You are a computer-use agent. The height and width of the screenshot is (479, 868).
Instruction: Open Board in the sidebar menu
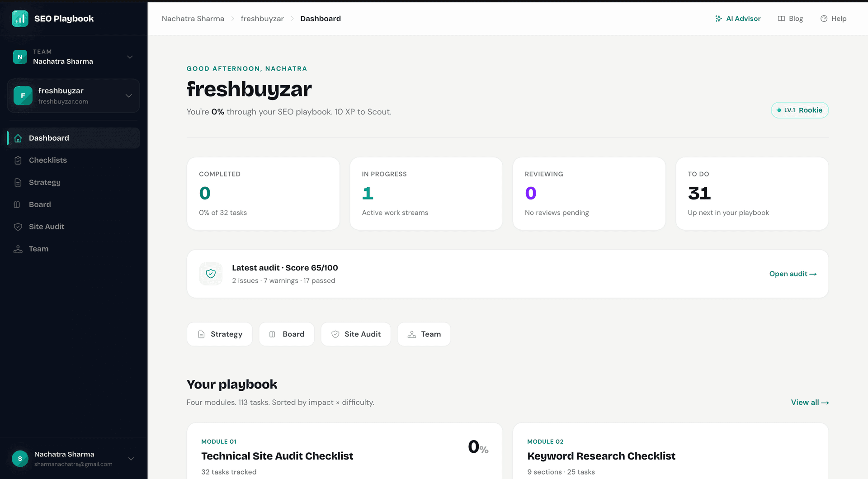(73, 204)
